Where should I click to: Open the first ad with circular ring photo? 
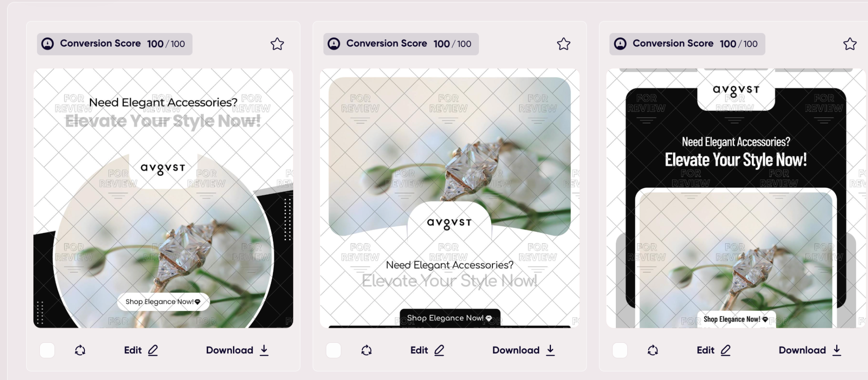coord(163,198)
